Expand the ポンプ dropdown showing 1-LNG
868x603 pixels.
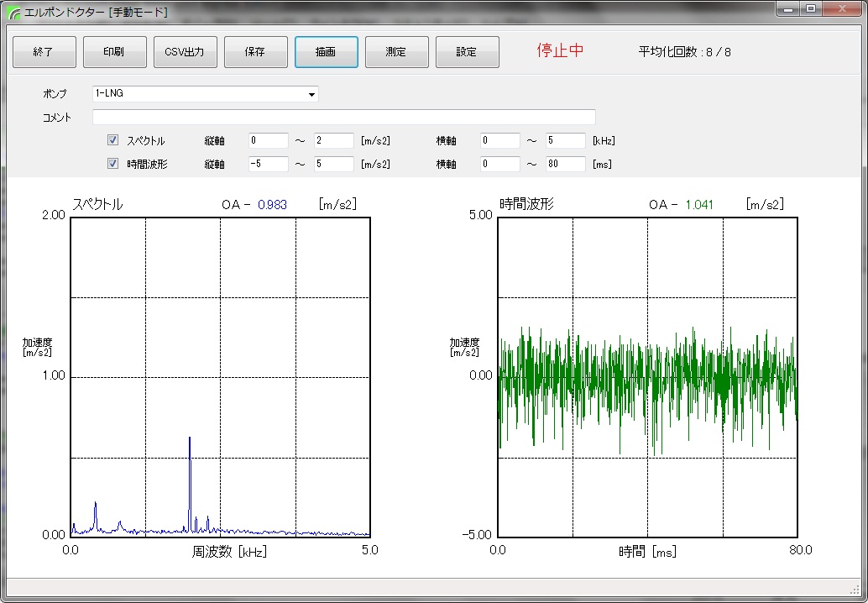[312, 94]
